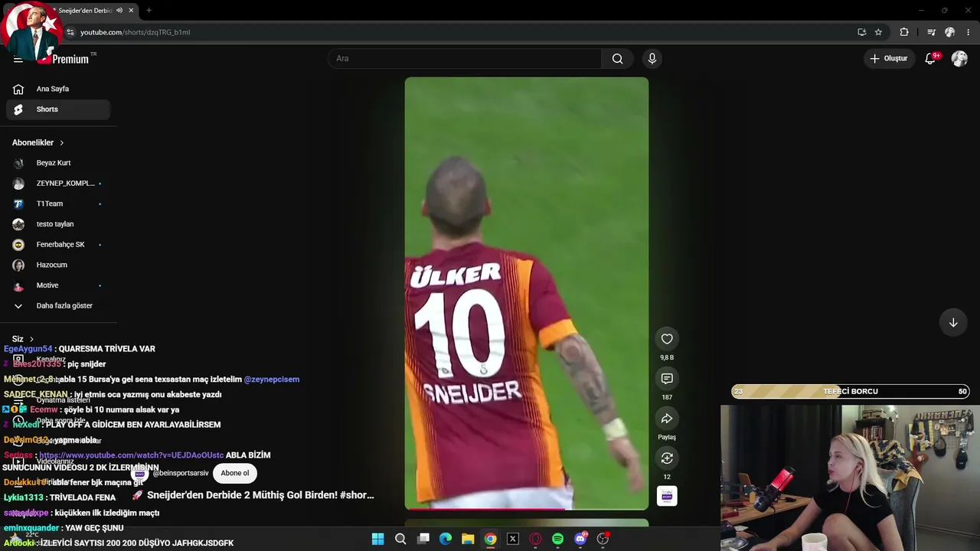The width and height of the screenshot is (980, 551).
Task: Click the '9,8 B' like count
Action: click(x=667, y=357)
